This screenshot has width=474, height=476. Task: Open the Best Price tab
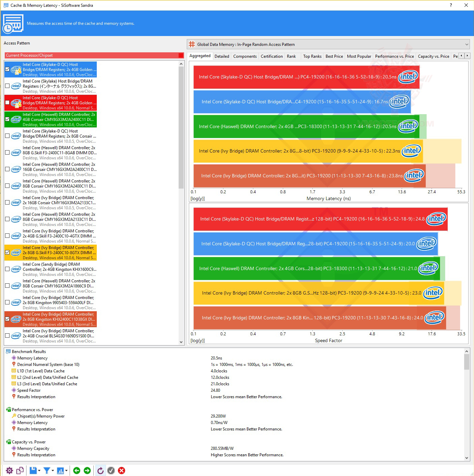[x=334, y=56]
